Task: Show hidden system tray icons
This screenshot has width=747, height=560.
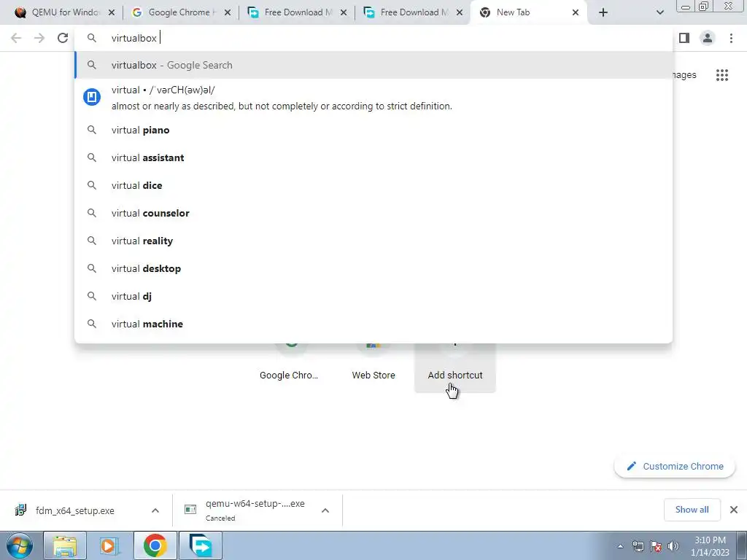Action: [x=620, y=546]
